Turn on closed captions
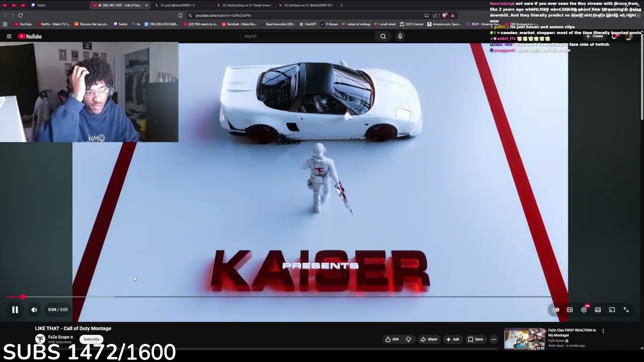The image size is (644, 362). (570, 310)
